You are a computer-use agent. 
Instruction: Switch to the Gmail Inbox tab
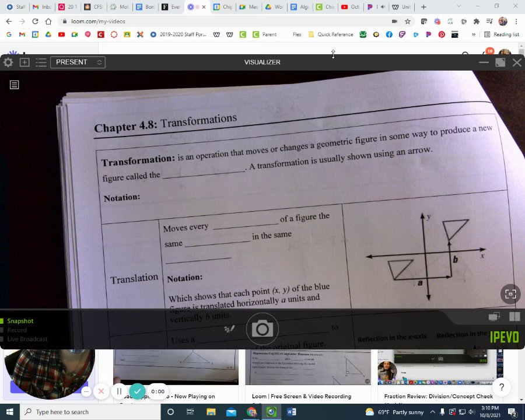(x=41, y=6)
